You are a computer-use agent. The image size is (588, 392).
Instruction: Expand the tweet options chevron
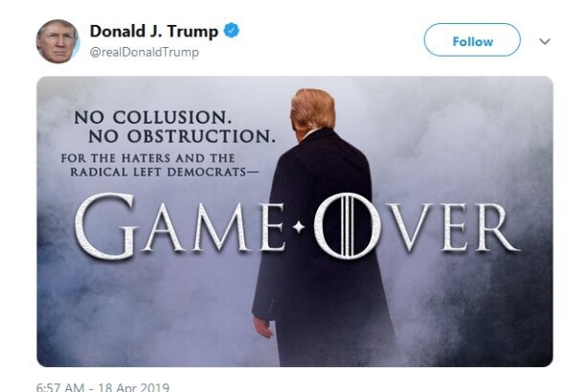545,41
